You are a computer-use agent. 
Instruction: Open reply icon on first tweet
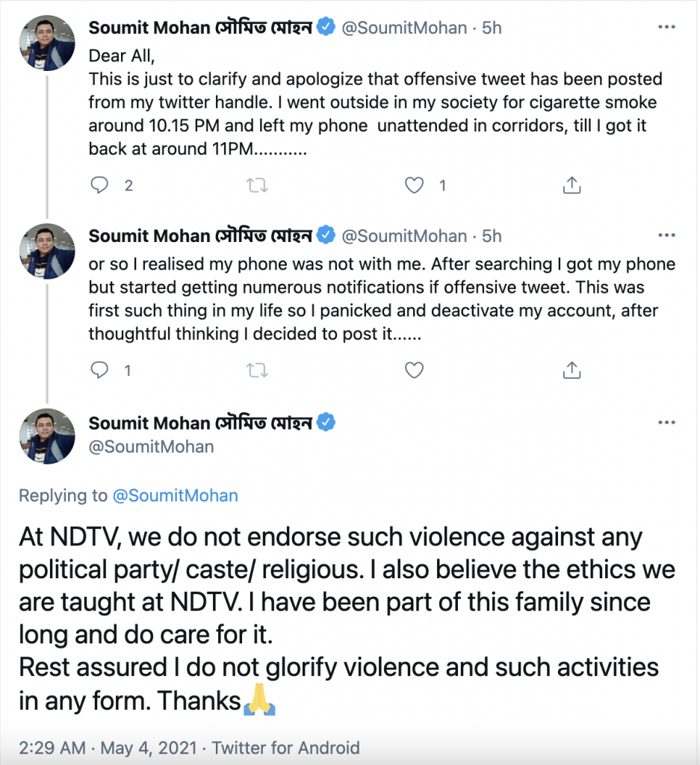[99, 185]
